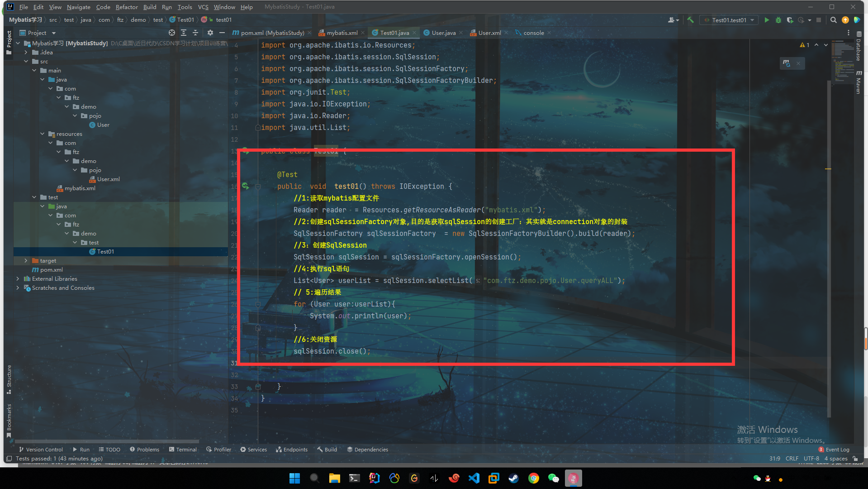The width and height of the screenshot is (868, 489).
Task: Open the warning inspections indicator
Action: [x=805, y=45]
